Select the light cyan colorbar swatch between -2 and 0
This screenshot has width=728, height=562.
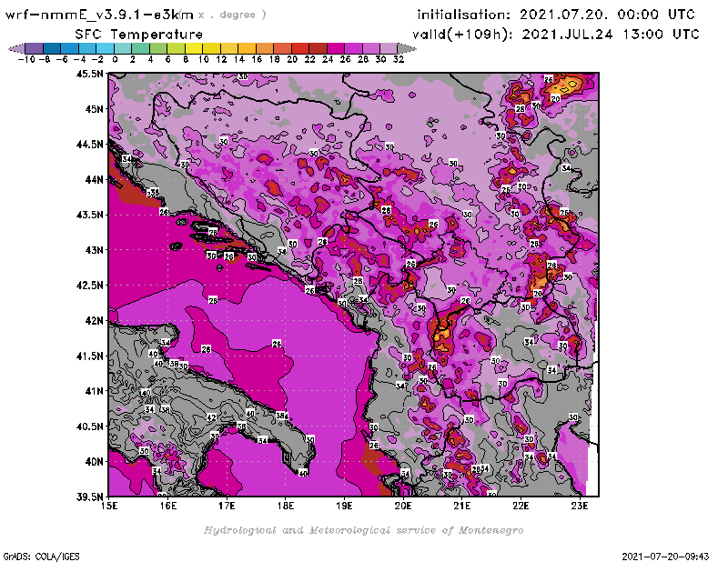106,48
